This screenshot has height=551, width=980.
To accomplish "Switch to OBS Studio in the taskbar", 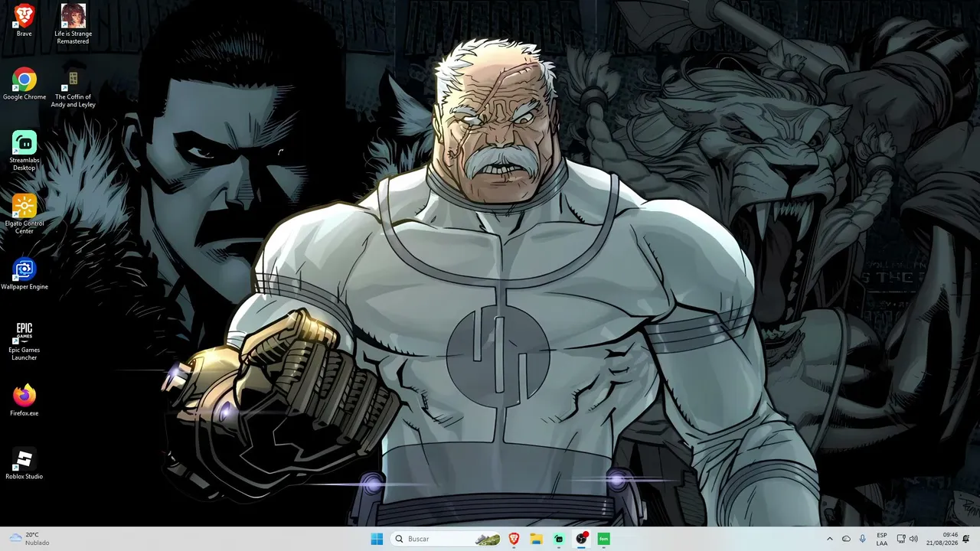I will tap(581, 539).
